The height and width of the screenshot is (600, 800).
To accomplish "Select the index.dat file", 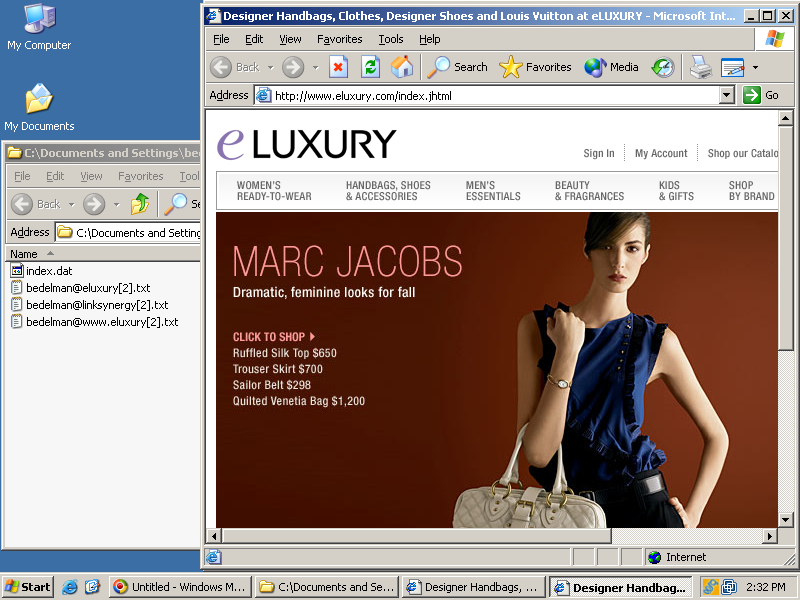I will click(x=41, y=271).
